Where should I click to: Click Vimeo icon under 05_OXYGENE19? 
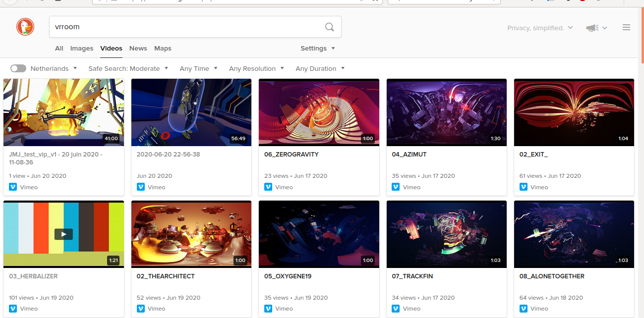click(x=268, y=309)
